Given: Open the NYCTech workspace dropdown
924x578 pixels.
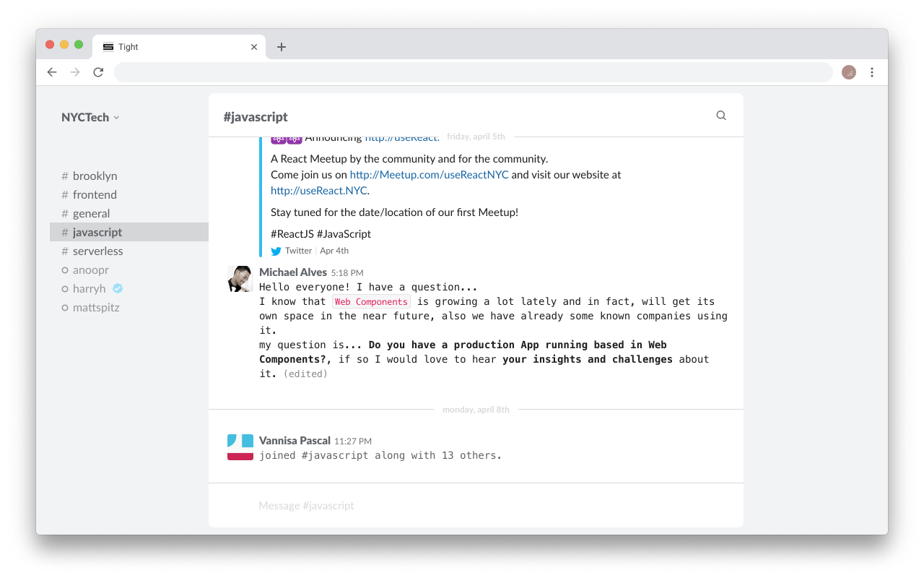Looking at the screenshot, I should click(90, 116).
